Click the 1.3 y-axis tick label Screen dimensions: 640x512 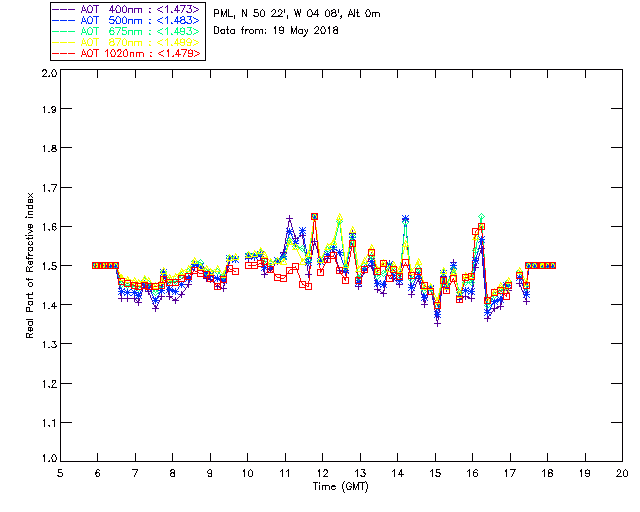click(x=49, y=344)
